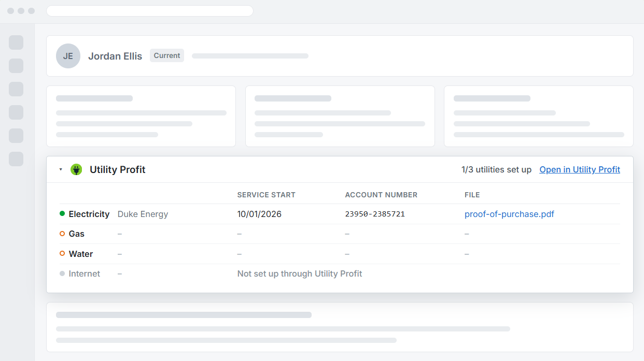The image size is (644, 361).
Task: Click the gray Internet status dot
Action: [x=62, y=273]
